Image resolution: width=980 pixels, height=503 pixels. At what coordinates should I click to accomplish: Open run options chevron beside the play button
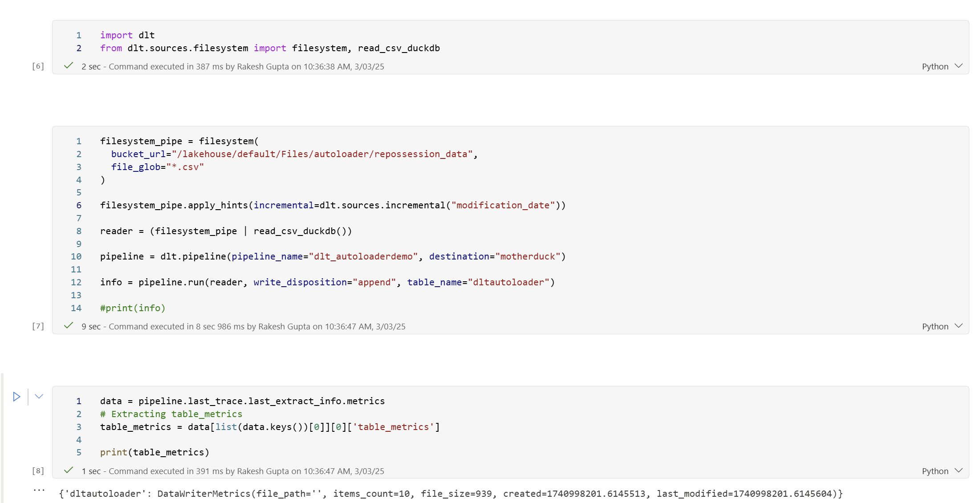pyautogui.click(x=39, y=396)
